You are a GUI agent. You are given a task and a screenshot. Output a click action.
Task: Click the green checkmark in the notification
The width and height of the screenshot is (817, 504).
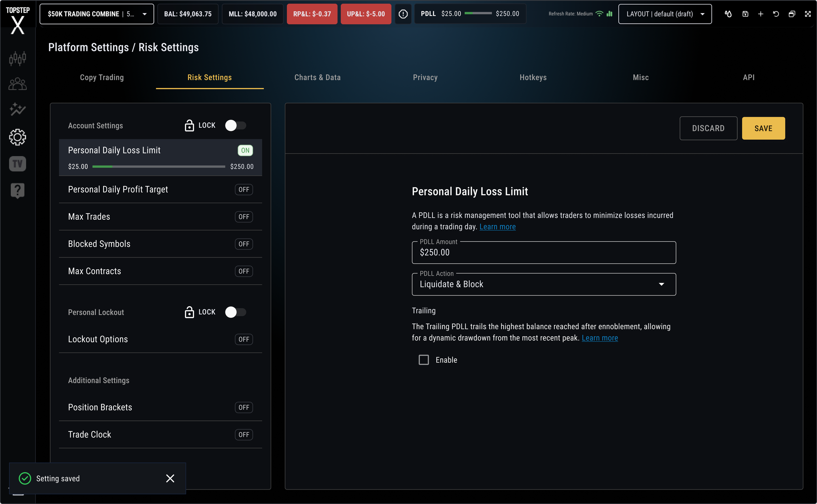pos(25,478)
